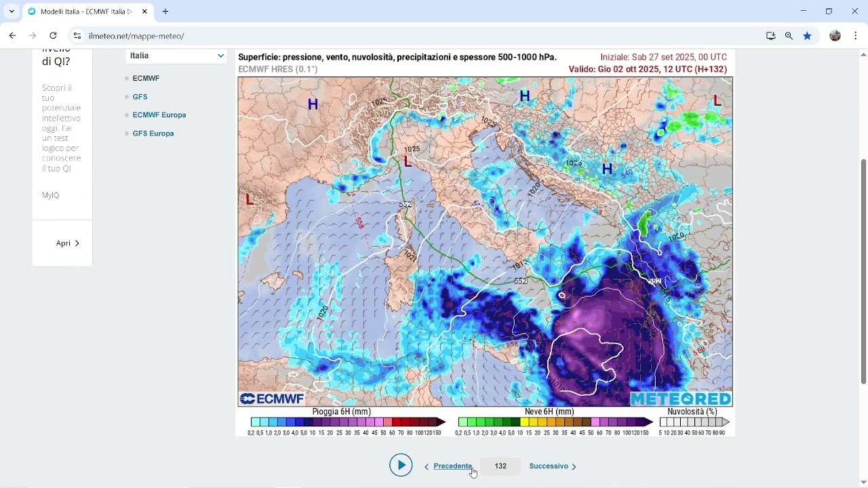This screenshot has width=868, height=488.
Task: Go back to the previous page
Action: 12,36
